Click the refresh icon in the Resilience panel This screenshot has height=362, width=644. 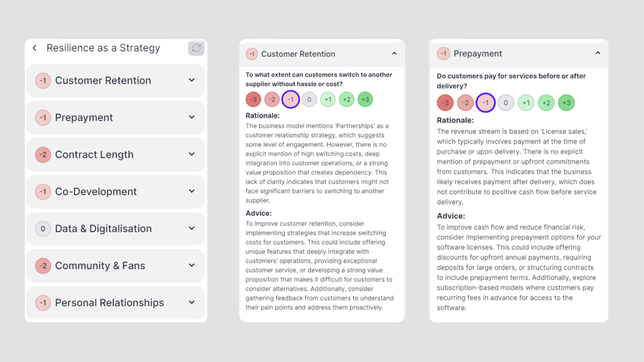(x=196, y=48)
